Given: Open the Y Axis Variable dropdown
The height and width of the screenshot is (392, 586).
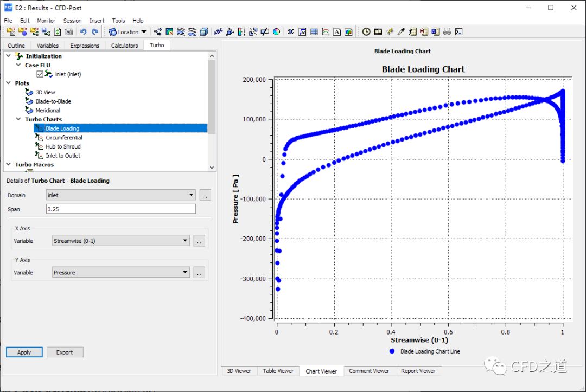Looking at the screenshot, I should pyautogui.click(x=122, y=272).
